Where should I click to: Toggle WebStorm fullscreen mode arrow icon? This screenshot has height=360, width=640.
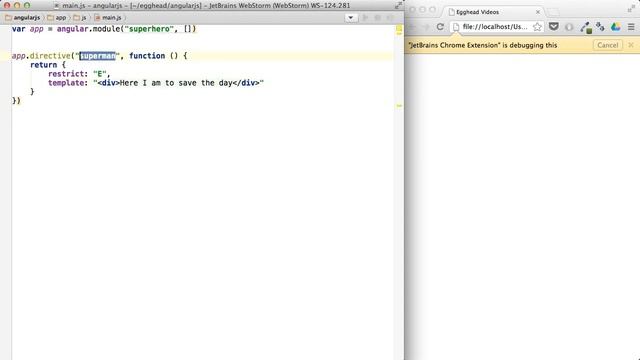click(398, 5)
